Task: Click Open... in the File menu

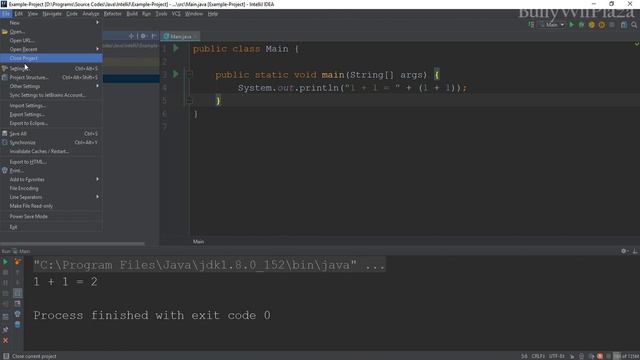Action: [x=51, y=32]
